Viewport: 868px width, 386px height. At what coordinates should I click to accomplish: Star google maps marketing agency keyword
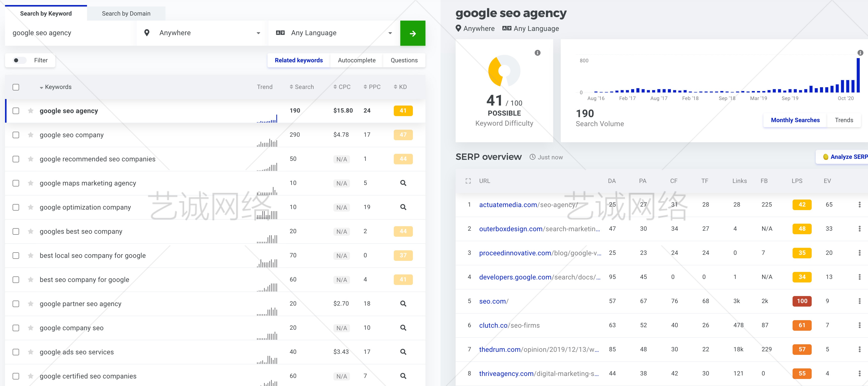(x=31, y=183)
